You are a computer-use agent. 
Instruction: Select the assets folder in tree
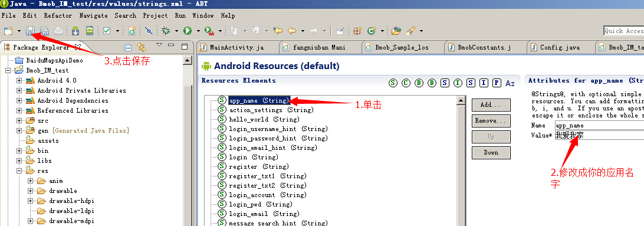pyautogui.click(x=48, y=140)
